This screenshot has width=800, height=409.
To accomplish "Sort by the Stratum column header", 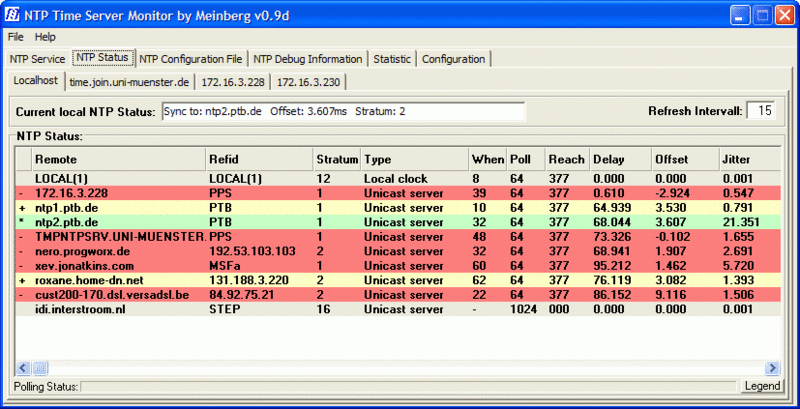I will [337, 160].
